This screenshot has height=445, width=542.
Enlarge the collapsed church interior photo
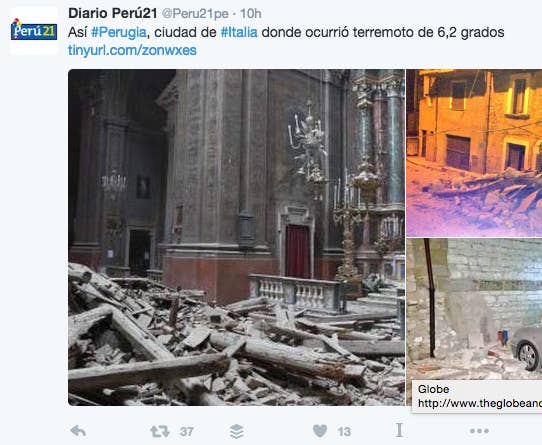coord(236,237)
